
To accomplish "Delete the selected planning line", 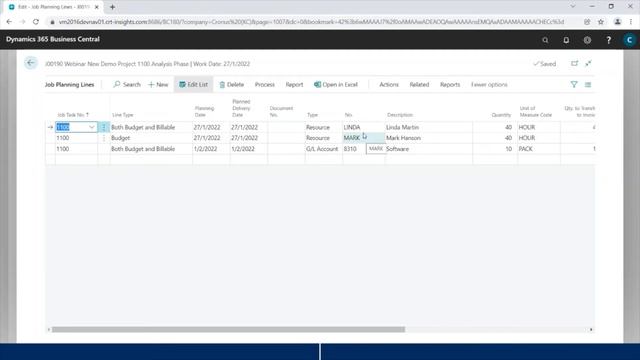I will pos(231,84).
